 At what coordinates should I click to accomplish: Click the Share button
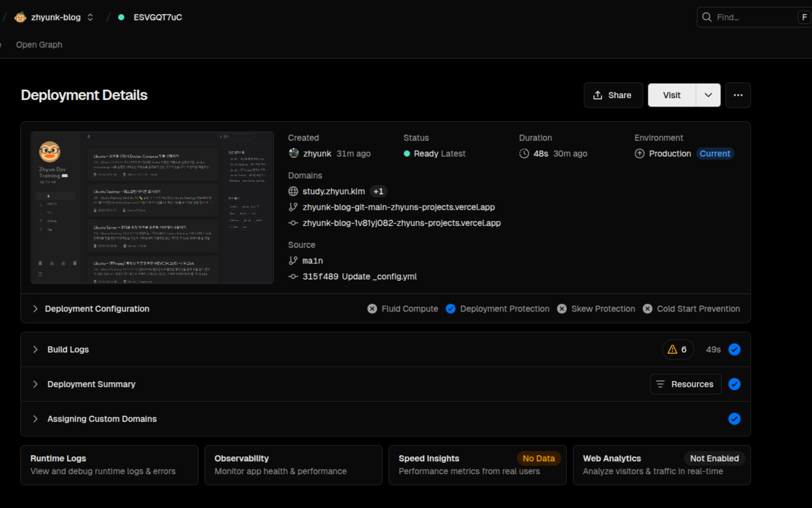(613, 95)
